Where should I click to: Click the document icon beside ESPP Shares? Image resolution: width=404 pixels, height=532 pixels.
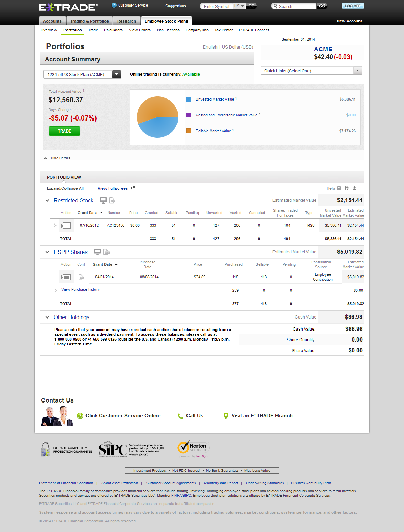coord(107,252)
